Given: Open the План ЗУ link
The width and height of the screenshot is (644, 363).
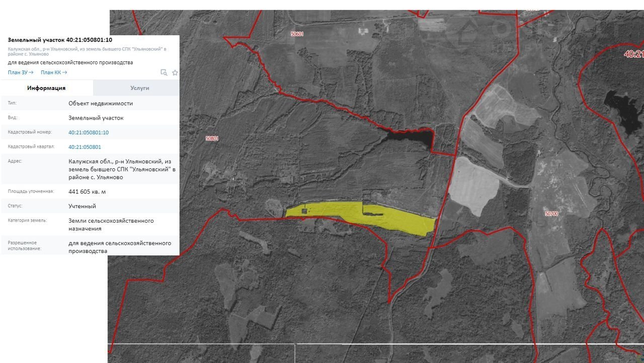Looking at the screenshot, I should [x=21, y=72].
